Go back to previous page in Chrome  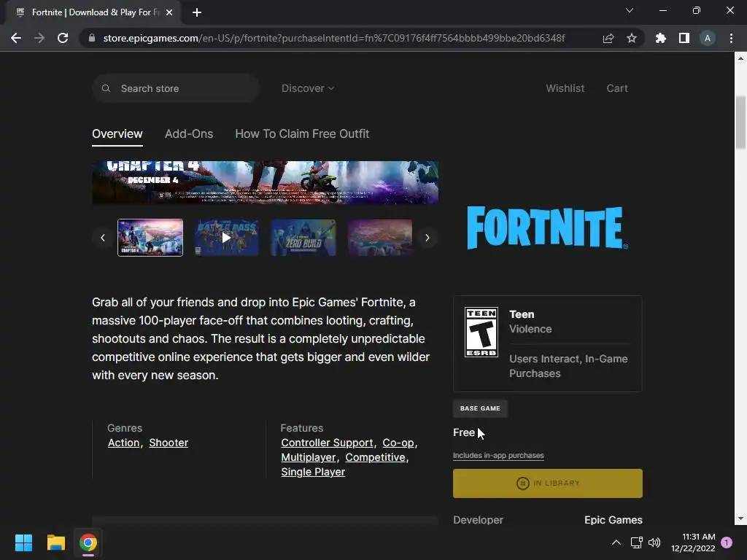click(x=16, y=38)
